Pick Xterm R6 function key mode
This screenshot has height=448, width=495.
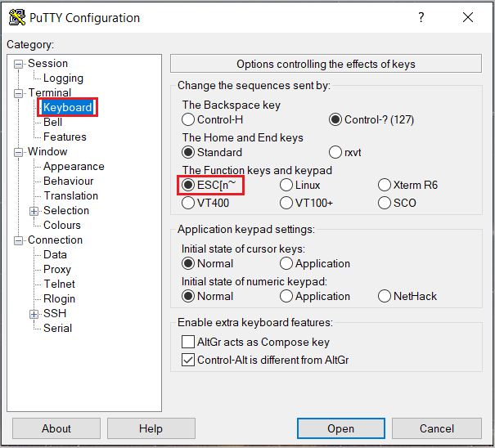point(385,185)
